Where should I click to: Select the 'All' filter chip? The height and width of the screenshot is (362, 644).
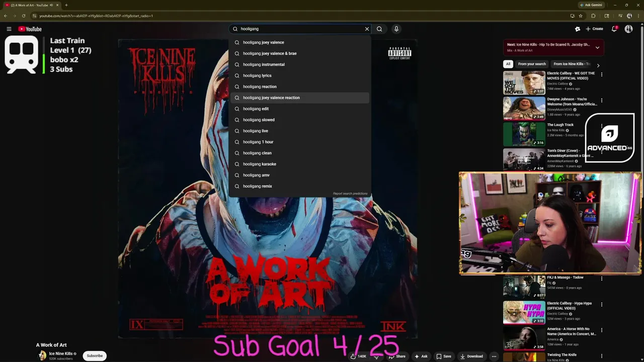[508, 64]
